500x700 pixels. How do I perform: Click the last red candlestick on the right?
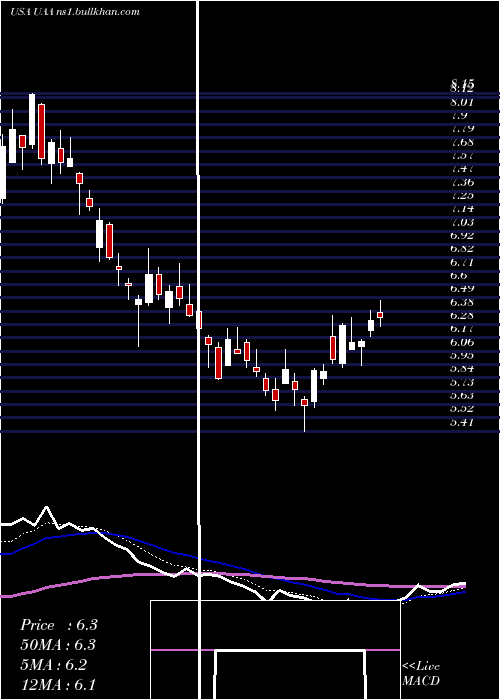[x=380, y=313]
